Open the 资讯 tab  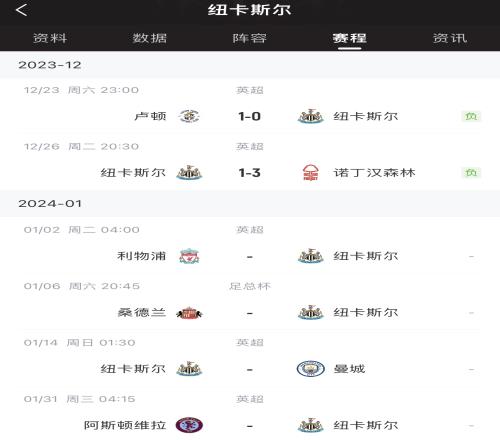pyautogui.click(x=450, y=38)
